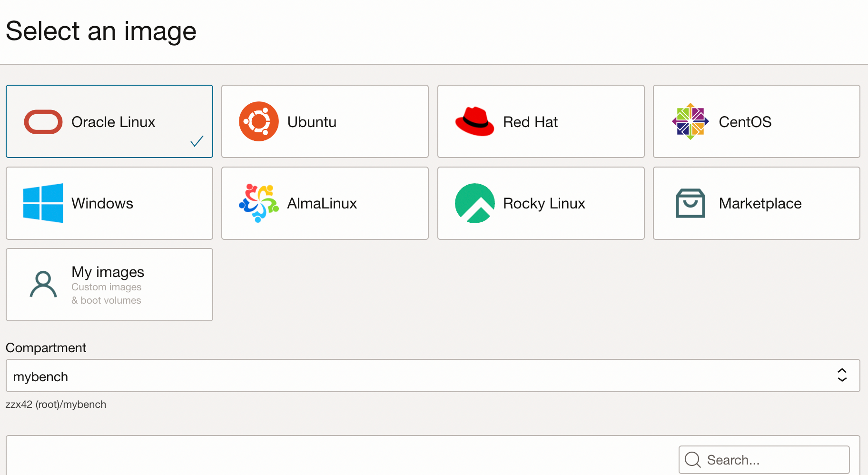Click the Red Hat fedora logo
The width and height of the screenshot is (868, 475).
(x=474, y=121)
